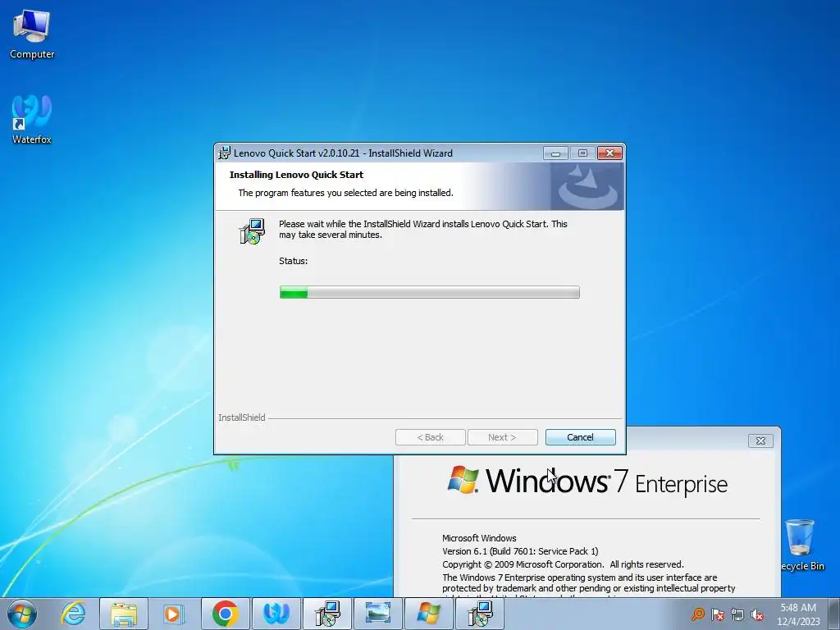Close the About Windows dialog
Image resolution: width=840 pixels, height=630 pixels.
pos(760,441)
